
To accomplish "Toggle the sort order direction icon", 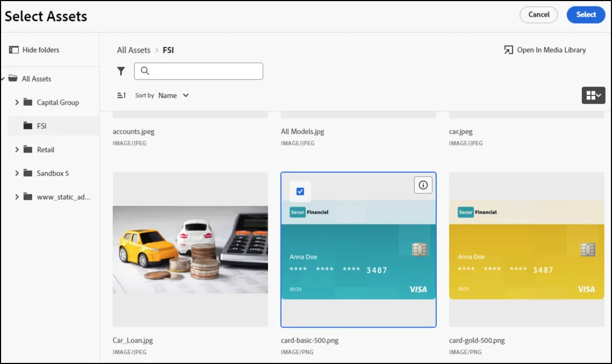I will pyautogui.click(x=122, y=95).
